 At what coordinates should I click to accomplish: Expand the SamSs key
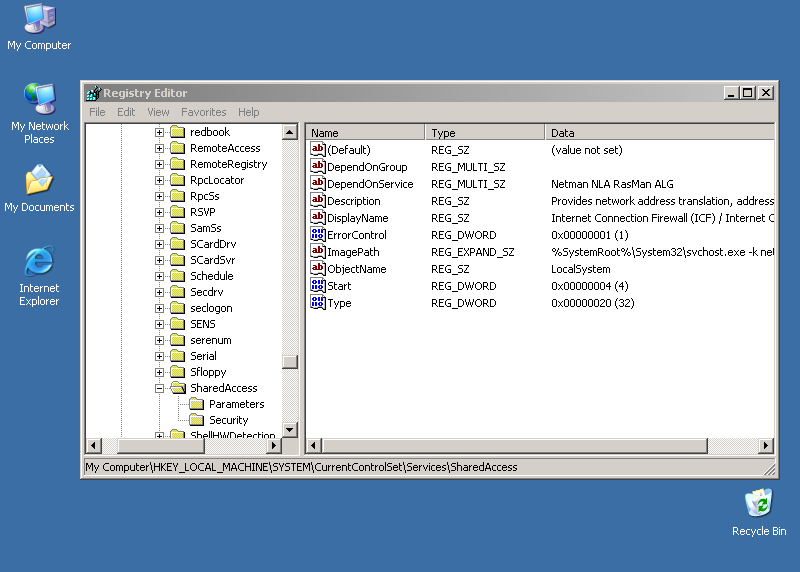159,228
